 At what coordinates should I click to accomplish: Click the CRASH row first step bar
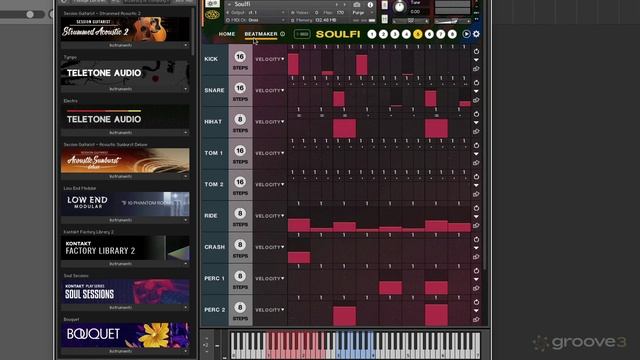pyautogui.click(x=299, y=257)
